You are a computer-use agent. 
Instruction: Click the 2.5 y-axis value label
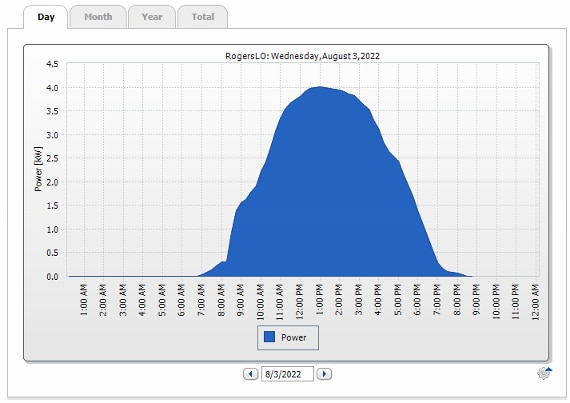[x=52, y=158]
